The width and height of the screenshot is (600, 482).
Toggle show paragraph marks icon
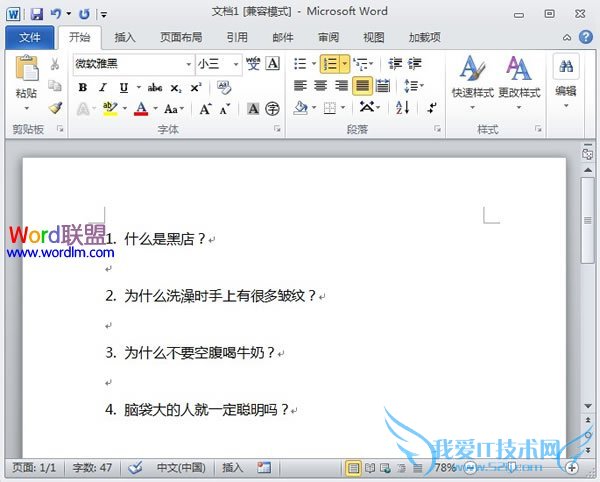coord(432,108)
